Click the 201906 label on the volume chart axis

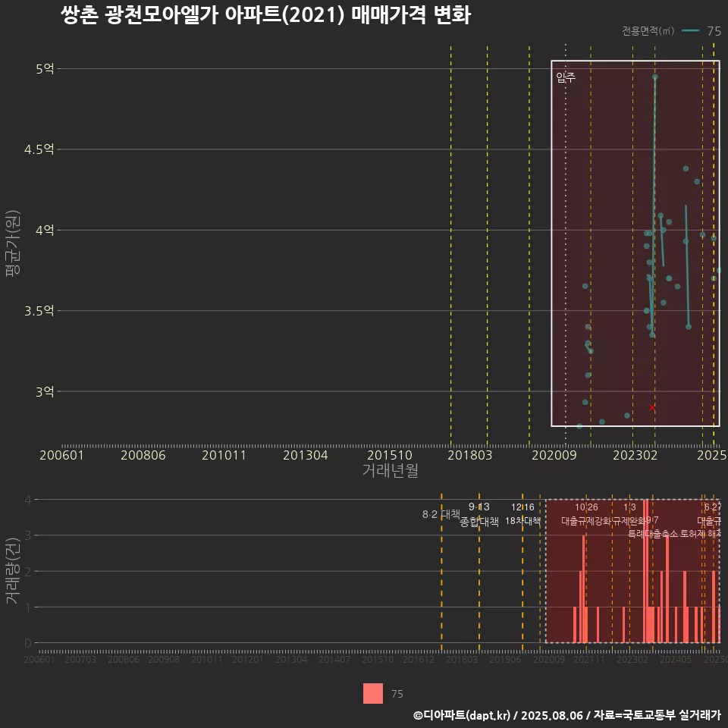pyautogui.click(x=505, y=659)
